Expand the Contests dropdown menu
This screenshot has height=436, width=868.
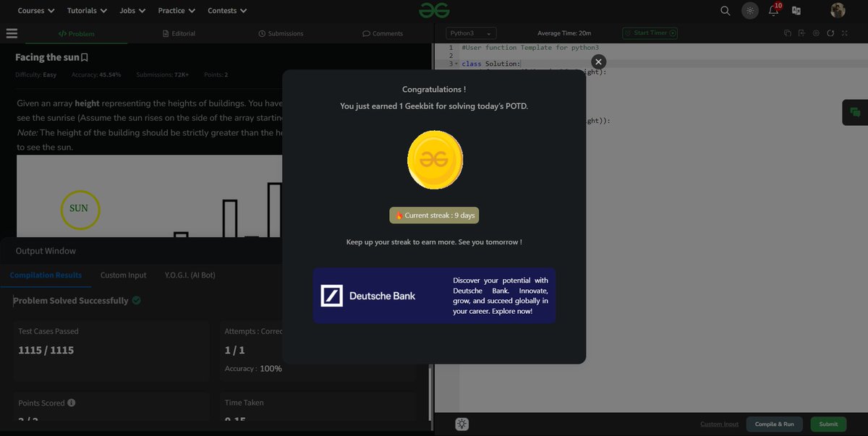point(227,11)
